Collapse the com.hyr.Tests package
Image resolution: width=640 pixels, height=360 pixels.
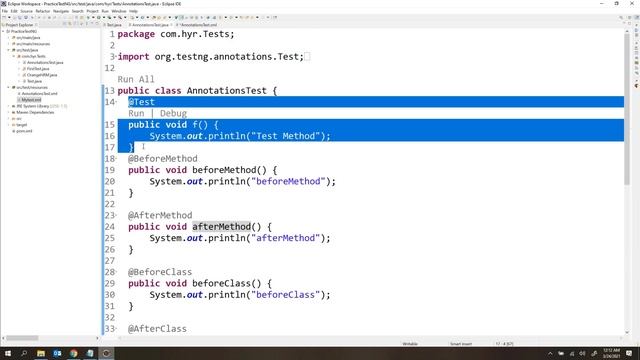coord(14,56)
